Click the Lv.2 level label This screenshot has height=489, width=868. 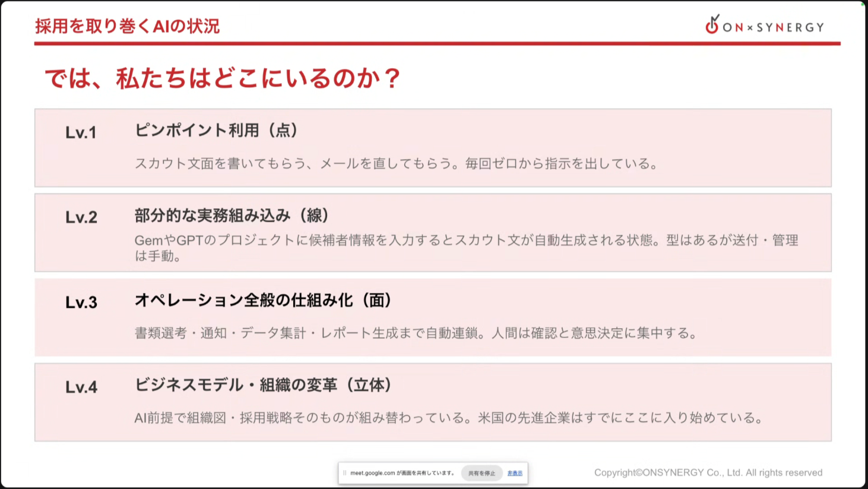tap(81, 217)
